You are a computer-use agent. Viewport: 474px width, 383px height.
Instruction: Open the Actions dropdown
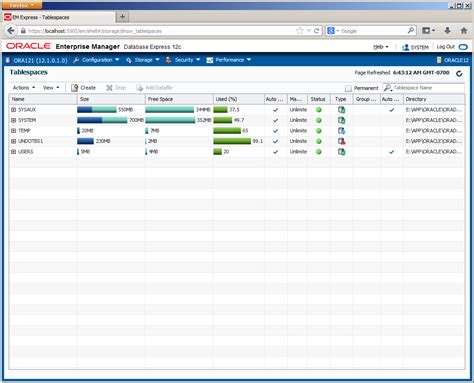point(24,88)
